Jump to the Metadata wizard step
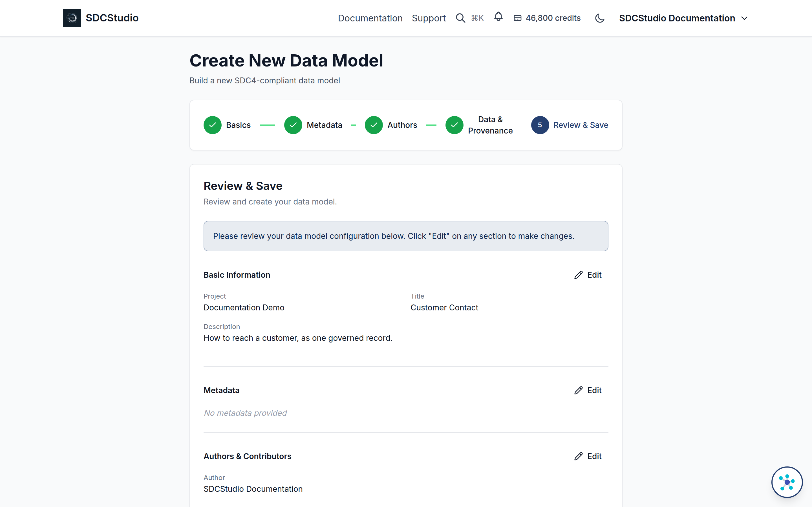This screenshot has height=507, width=812. [313, 125]
